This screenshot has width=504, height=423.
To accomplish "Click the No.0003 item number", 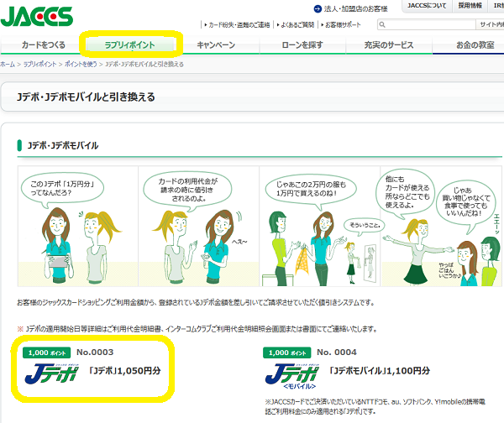I will pos(95,352).
